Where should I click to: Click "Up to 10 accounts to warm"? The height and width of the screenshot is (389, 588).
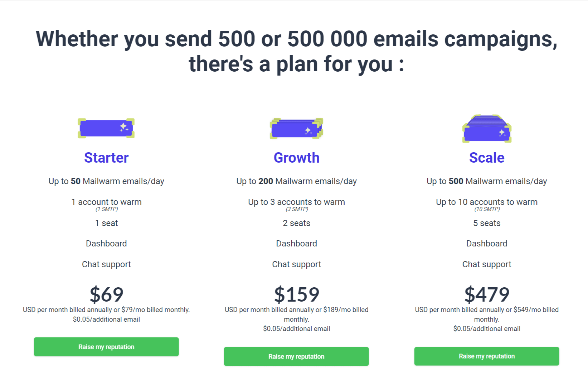pyautogui.click(x=487, y=202)
